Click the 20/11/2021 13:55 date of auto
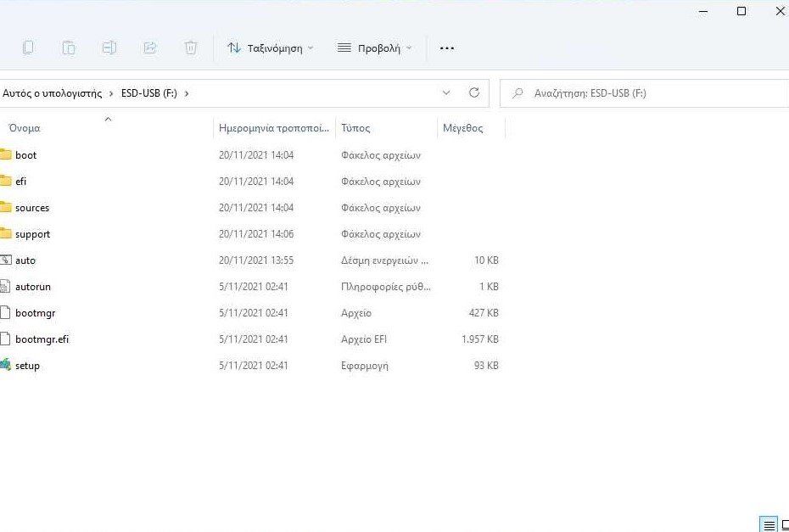Image resolution: width=789 pixels, height=532 pixels. coord(256,260)
